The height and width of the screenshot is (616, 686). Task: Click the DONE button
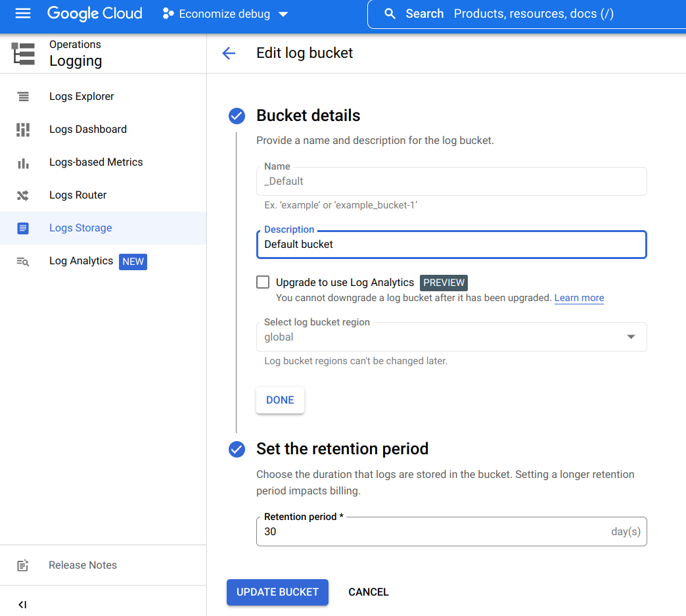[x=280, y=400]
